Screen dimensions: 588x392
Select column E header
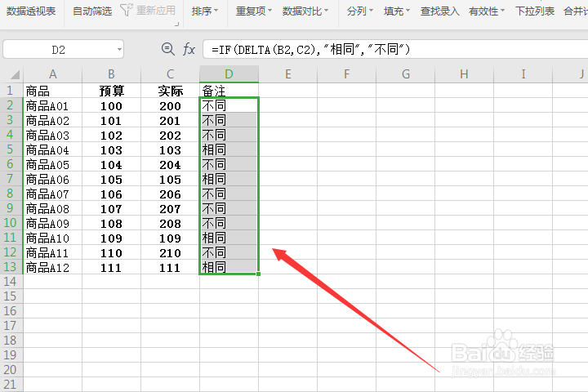pos(288,74)
